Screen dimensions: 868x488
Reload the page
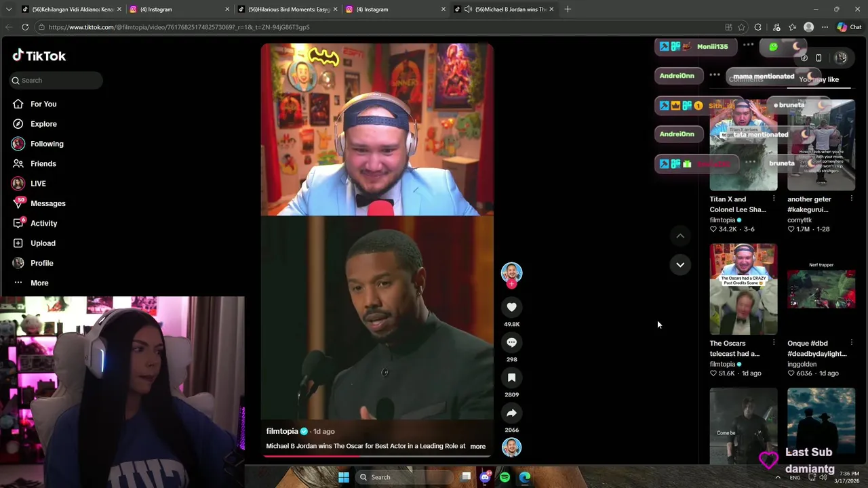[25, 27]
